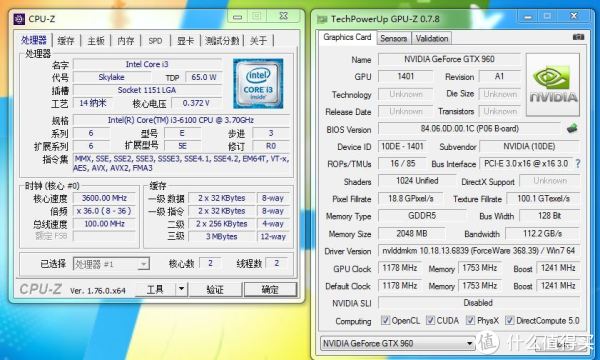
Task: Click the BIOS save chip icon
Action: pyautogui.click(x=572, y=129)
